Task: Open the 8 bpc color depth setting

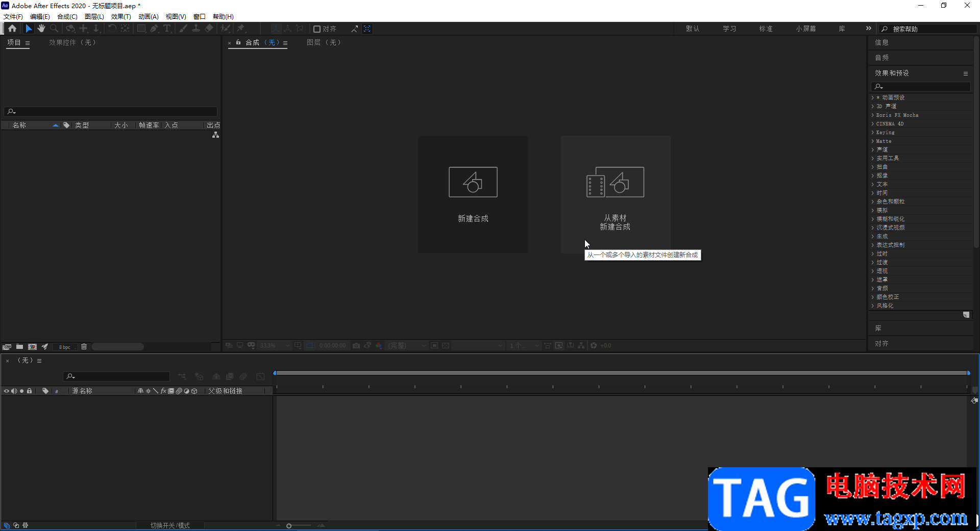Action: [65, 347]
